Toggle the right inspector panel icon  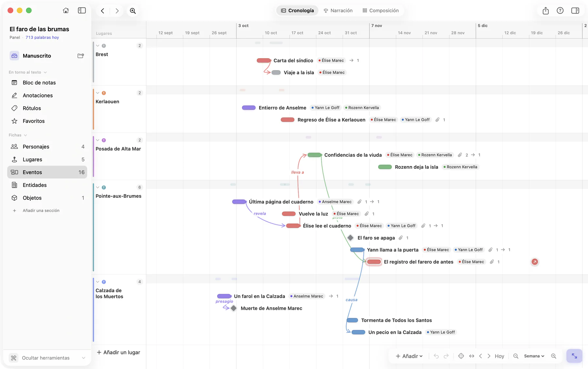pos(575,10)
